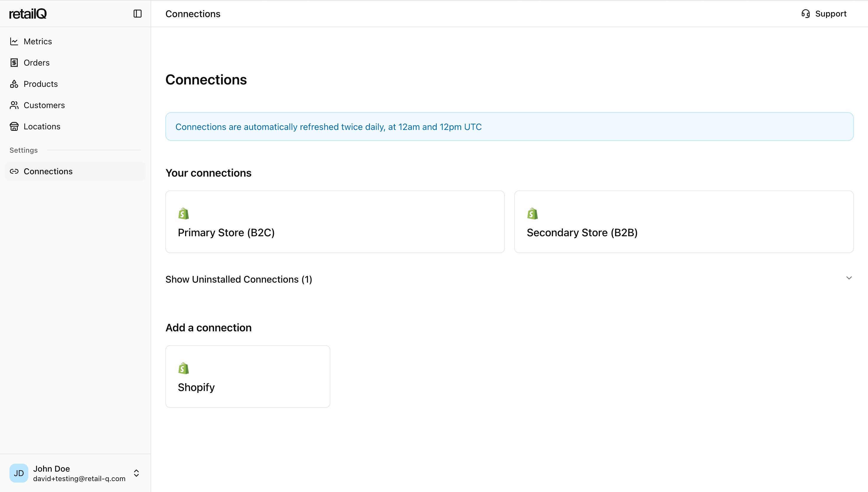Click the Locations storefront icon
The width and height of the screenshot is (868, 492).
point(14,126)
